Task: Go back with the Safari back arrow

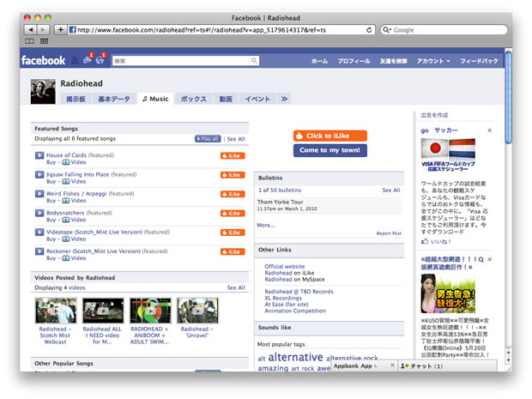Action: (31, 30)
